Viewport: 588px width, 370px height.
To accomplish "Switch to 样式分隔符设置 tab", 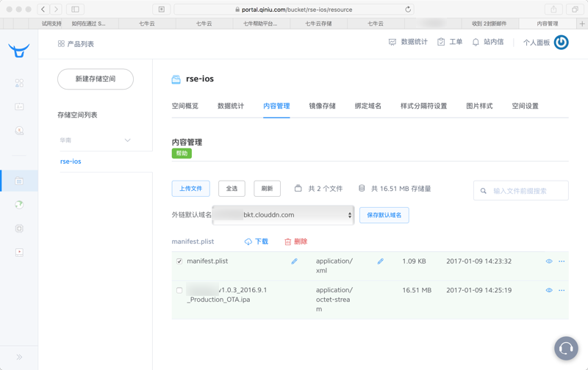I will pyautogui.click(x=424, y=106).
